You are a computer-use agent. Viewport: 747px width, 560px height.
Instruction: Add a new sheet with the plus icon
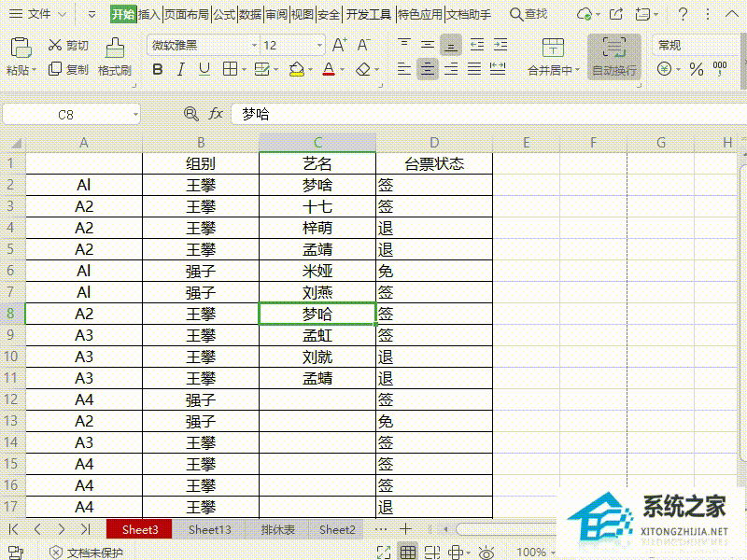click(406, 529)
